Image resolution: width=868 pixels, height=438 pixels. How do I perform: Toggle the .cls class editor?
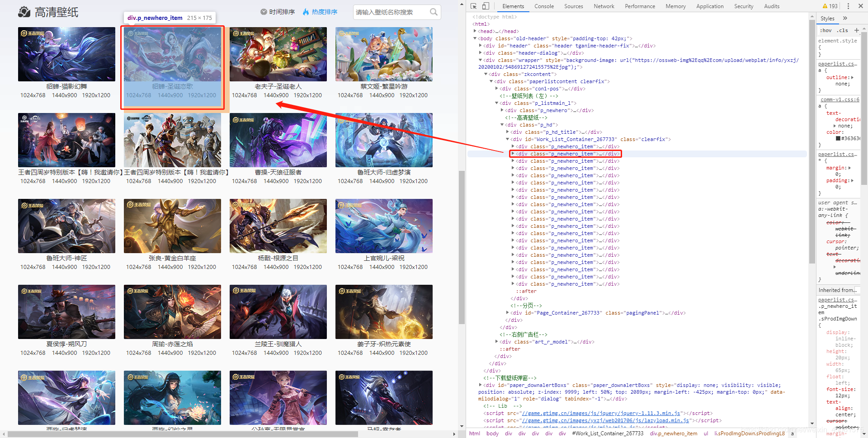pos(843,30)
